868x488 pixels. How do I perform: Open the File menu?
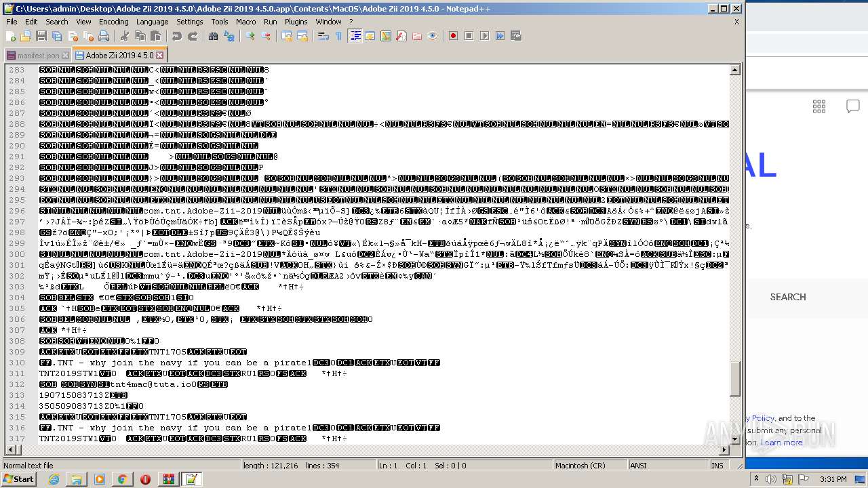[12, 22]
